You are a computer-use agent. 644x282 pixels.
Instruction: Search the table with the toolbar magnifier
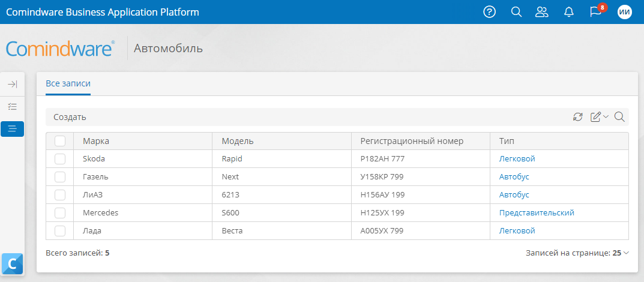tap(619, 117)
